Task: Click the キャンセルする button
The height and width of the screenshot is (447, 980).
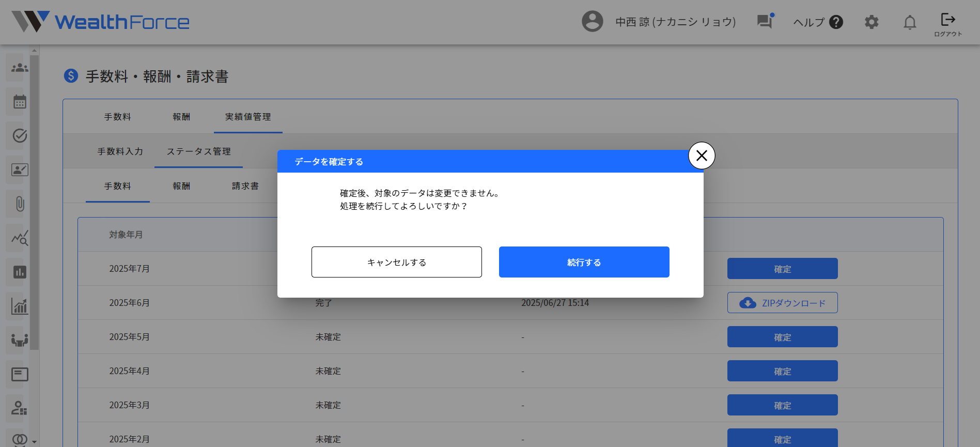Action: pos(396,262)
